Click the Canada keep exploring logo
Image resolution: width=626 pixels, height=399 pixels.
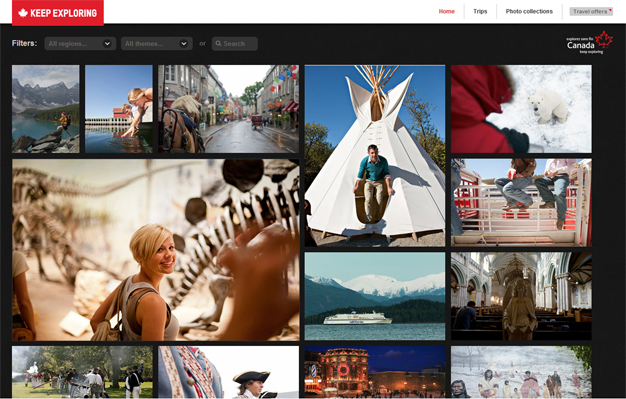click(x=590, y=42)
